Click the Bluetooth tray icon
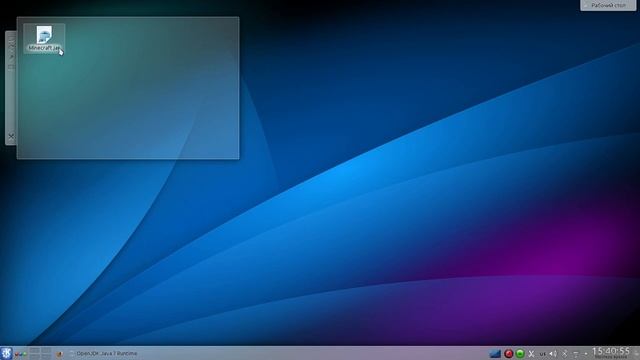 pos(564,354)
